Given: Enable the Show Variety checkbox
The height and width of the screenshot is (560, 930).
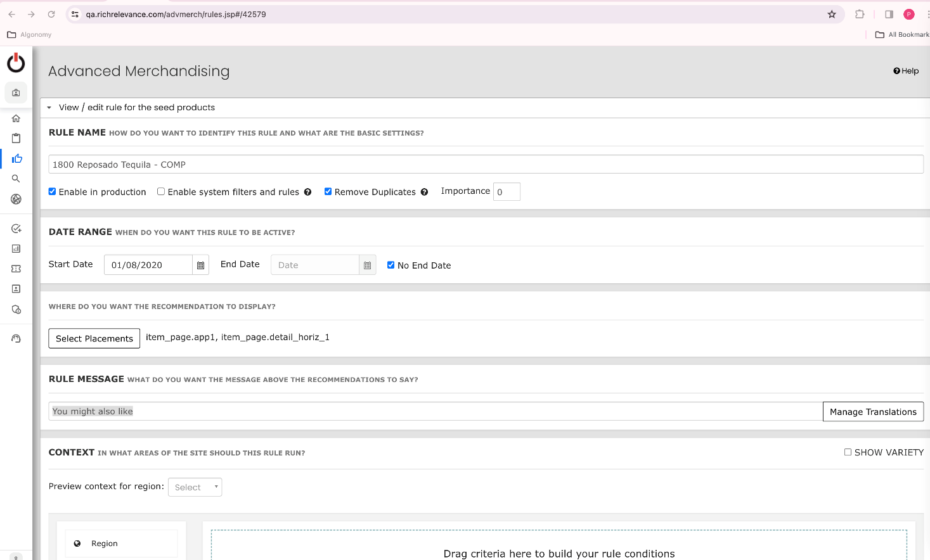Looking at the screenshot, I should pos(848,452).
